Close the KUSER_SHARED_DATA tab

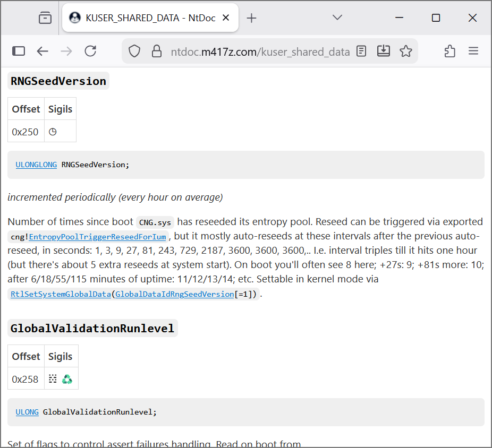click(226, 18)
